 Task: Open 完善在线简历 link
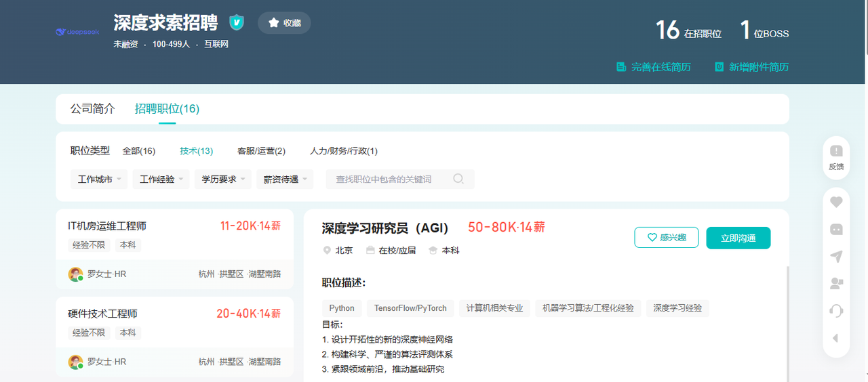654,67
